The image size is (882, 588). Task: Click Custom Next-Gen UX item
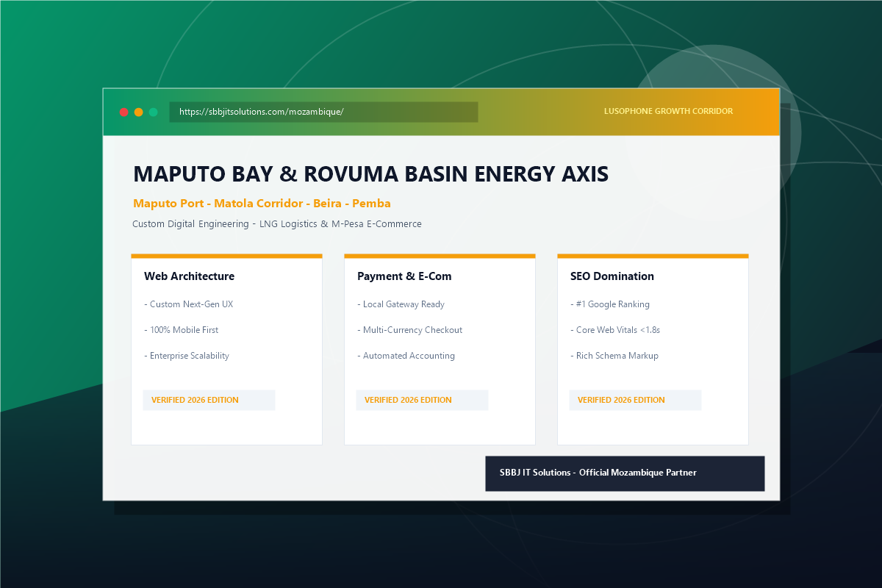click(188, 304)
